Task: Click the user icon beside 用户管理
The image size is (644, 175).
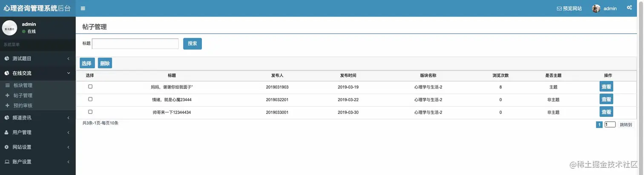Action: pos(7,132)
